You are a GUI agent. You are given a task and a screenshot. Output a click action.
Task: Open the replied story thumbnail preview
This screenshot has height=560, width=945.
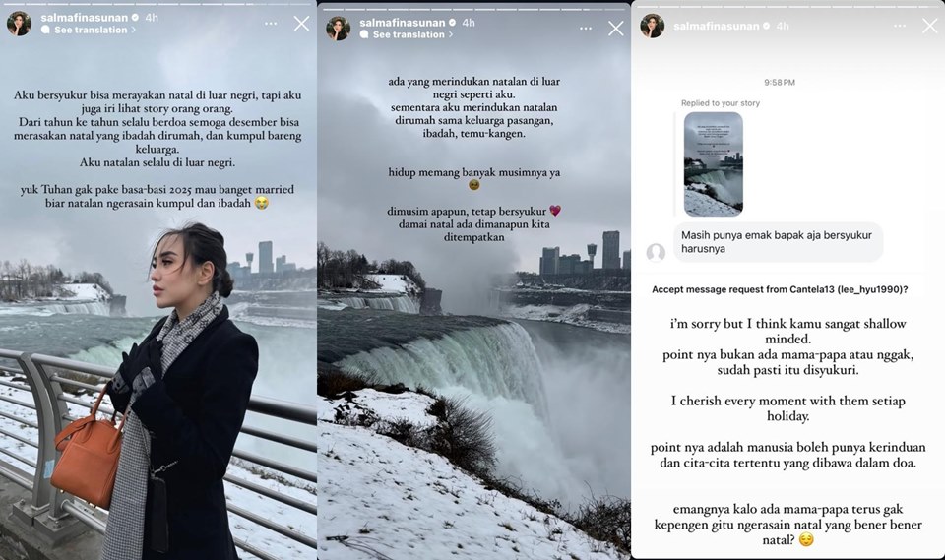714,164
